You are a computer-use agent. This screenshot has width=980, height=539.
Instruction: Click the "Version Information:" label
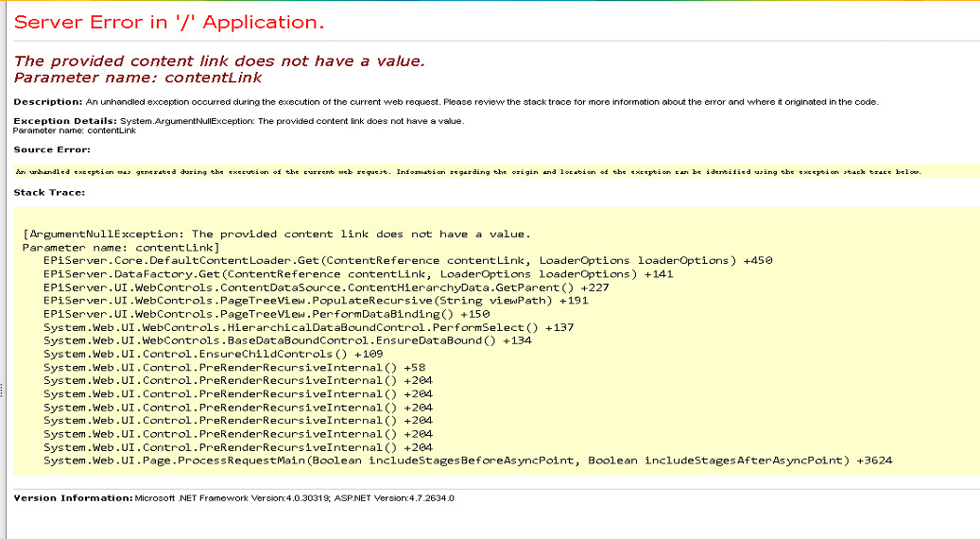click(73, 497)
